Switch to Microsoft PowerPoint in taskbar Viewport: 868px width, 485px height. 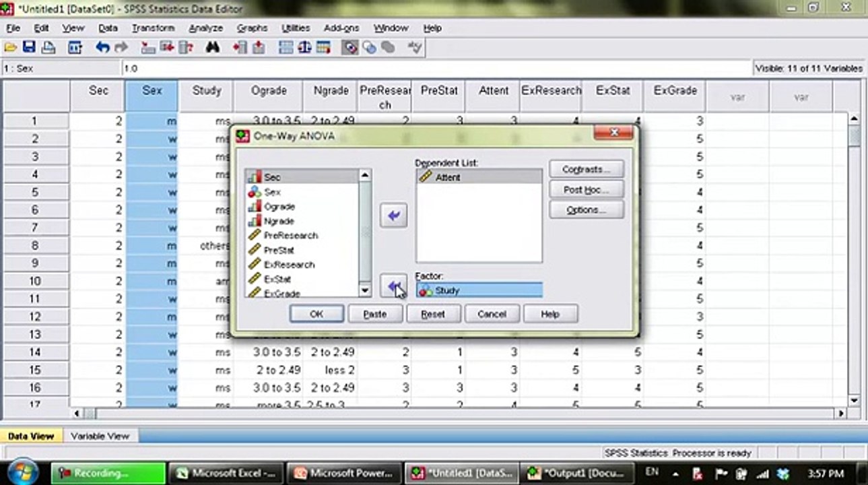tap(344, 473)
